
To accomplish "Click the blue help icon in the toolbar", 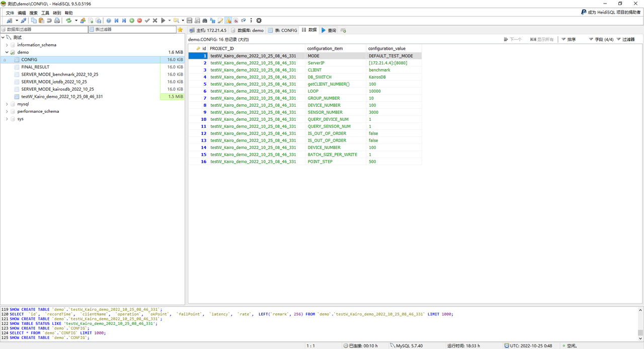I will tap(109, 21).
